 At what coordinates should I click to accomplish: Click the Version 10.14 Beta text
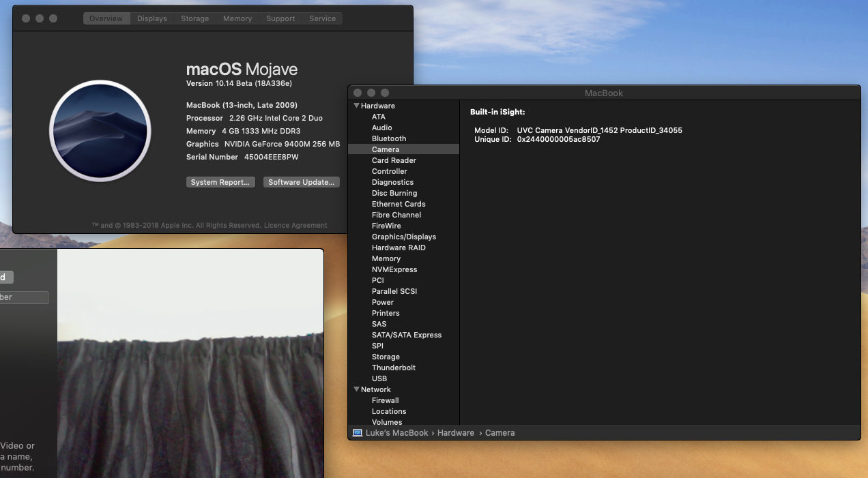pyautogui.click(x=239, y=83)
